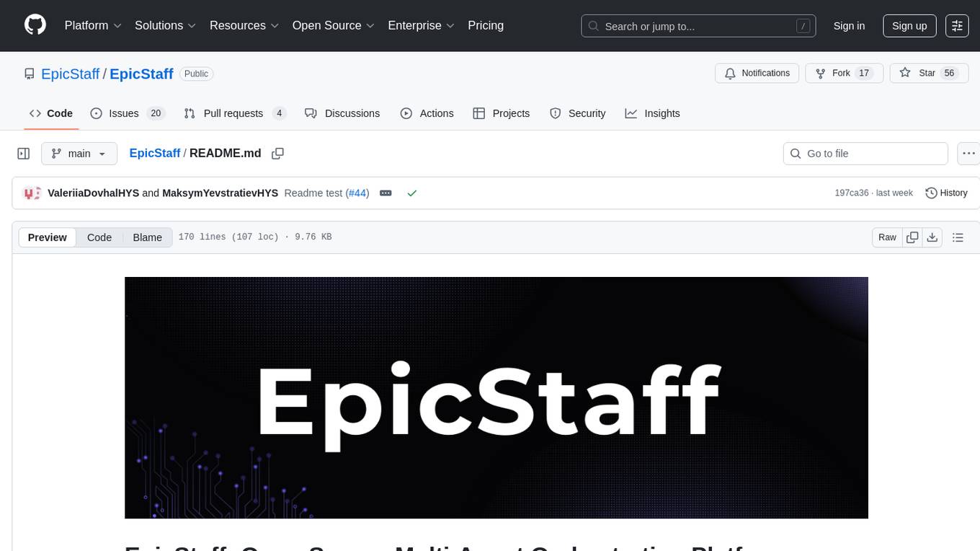This screenshot has width=980, height=551.
Task: Focus the Go to file search field
Action: coord(865,154)
